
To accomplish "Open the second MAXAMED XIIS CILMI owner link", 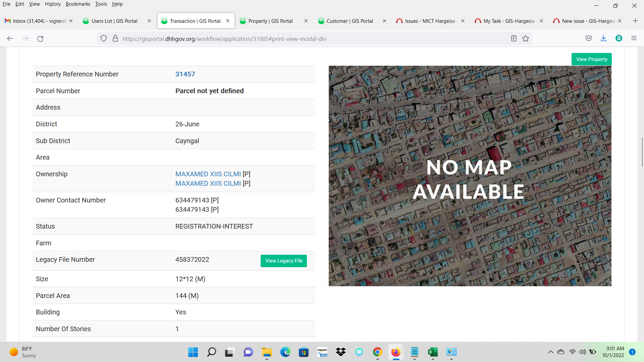I will click(x=208, y=183).
